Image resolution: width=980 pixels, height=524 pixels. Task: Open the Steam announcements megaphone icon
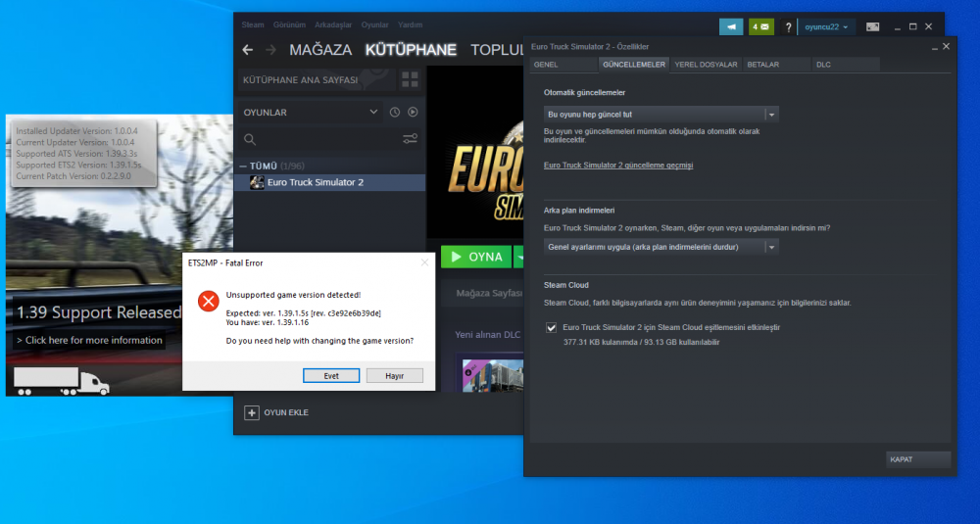(x=730, y=27)
